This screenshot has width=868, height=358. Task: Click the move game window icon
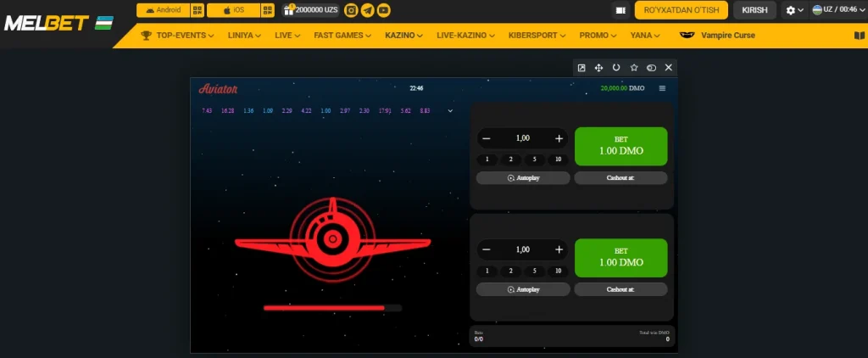(598, 68)
